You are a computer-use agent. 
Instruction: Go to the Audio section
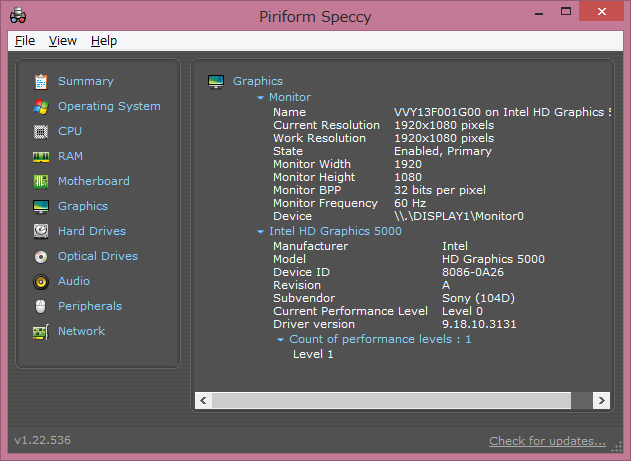pos(74,281)
